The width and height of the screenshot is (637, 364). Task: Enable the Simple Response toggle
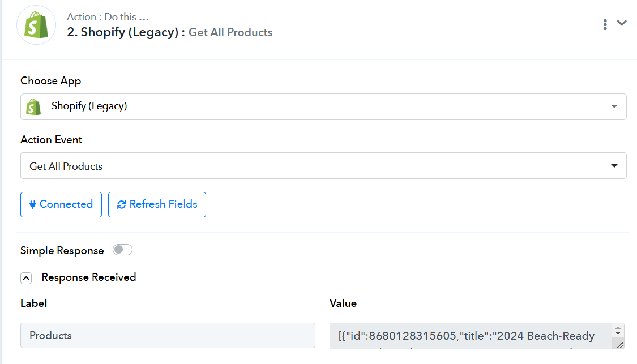tap(122, 250)
